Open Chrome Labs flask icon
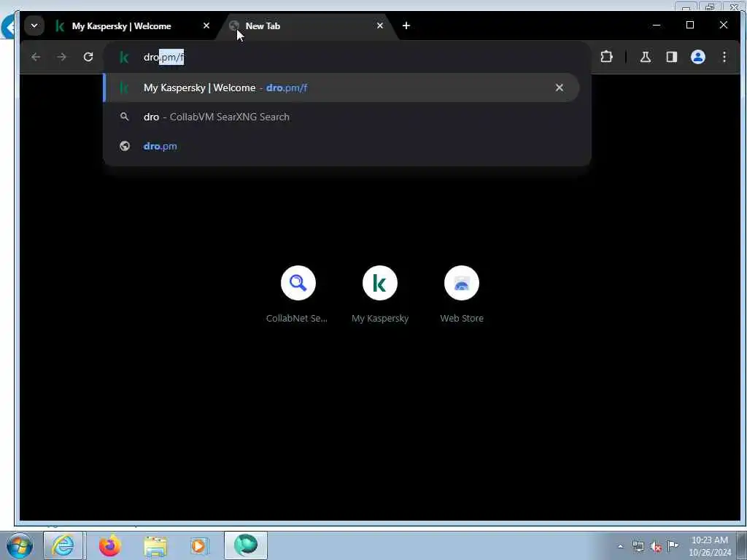Image resolution: width=747 pixels, height=560 pixels. (x=646, y=57)
